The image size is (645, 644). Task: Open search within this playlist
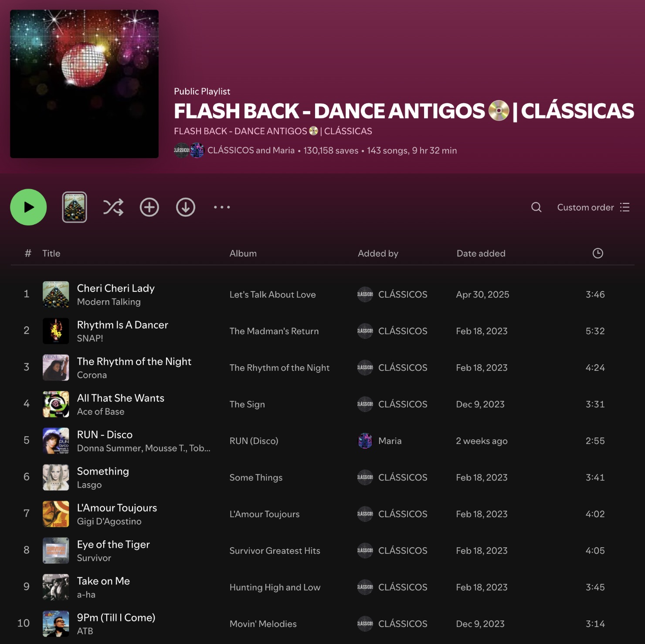point(536,207)
